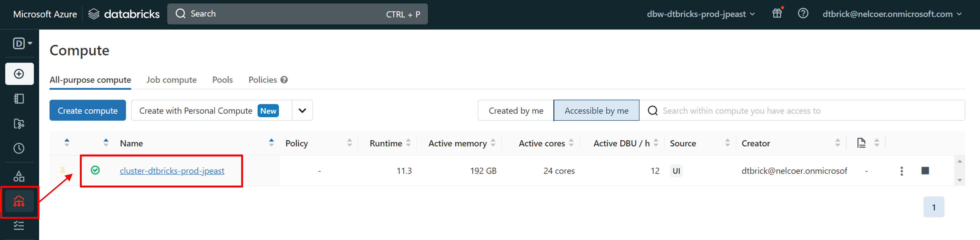
Task: Unpin the cluster using the pin icon
Action: click(63, 170)
